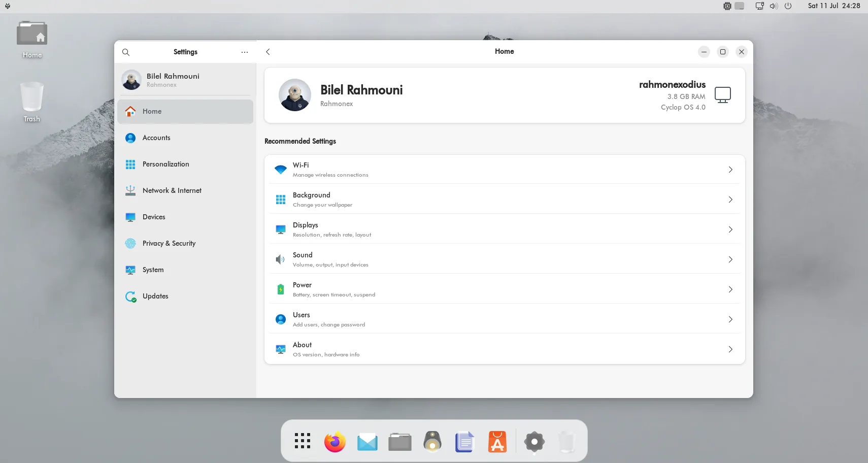Open Accounts settings category
The height and width of the screenshot is (463, 868).
[185, 138]
